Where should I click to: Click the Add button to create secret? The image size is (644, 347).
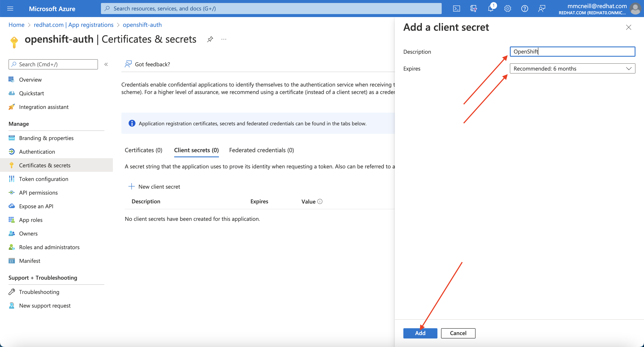pos(420,333)
